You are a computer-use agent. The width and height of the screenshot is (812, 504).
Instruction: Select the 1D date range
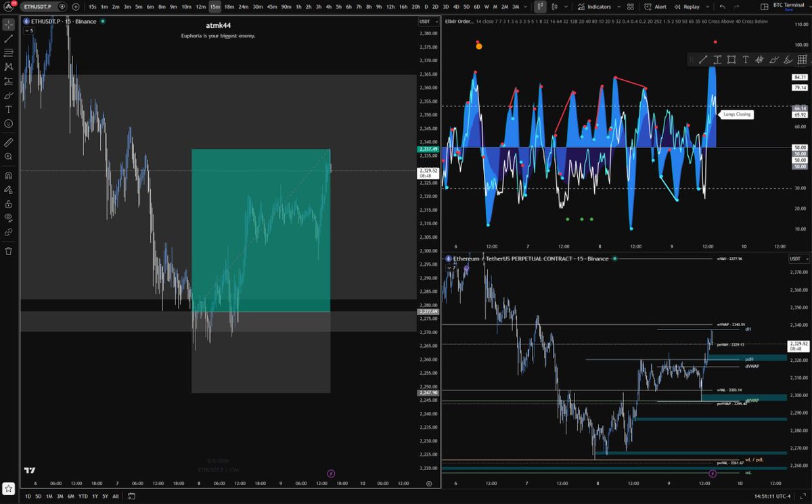[x=28, y=496]
